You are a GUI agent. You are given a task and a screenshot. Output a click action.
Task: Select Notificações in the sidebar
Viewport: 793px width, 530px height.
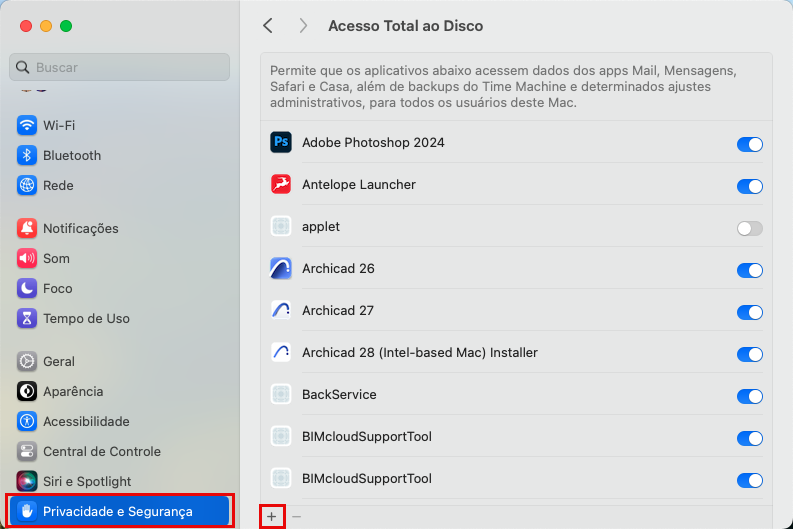[x=80, y=229]
